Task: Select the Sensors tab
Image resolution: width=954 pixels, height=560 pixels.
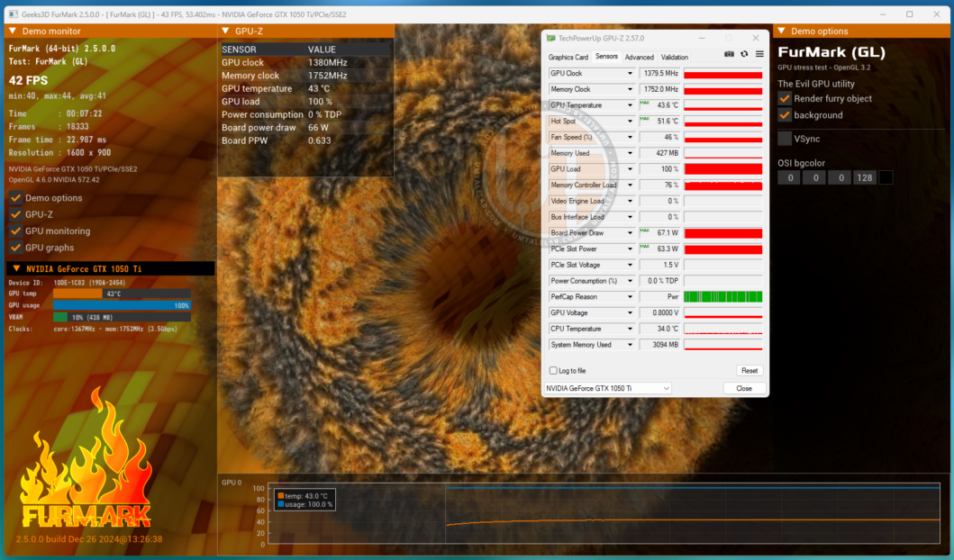Action: pos(606,57)
